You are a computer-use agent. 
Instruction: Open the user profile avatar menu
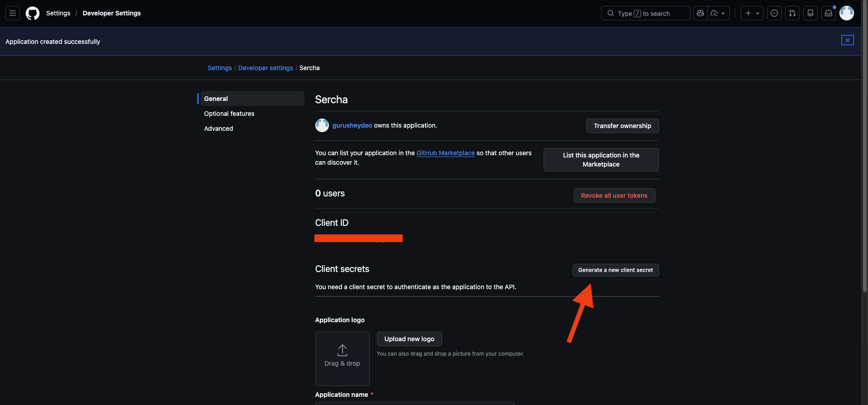coord(847,13)
